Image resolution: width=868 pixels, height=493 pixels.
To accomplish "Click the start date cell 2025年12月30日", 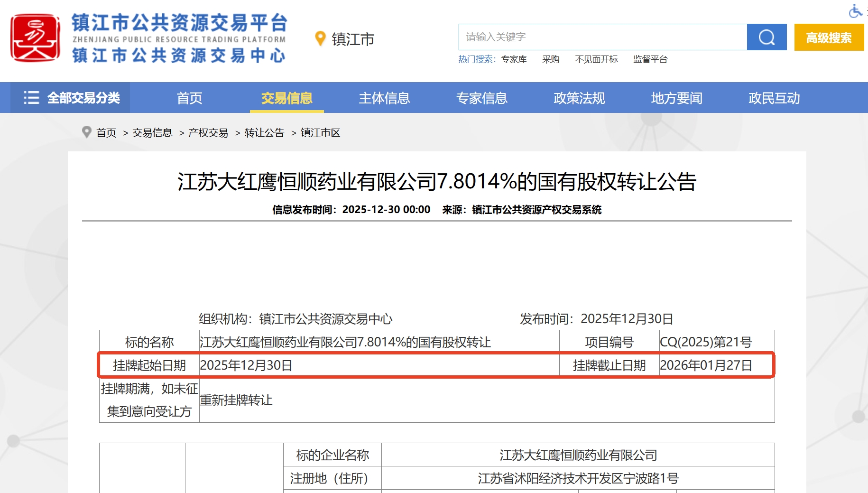I will click(x=379, y=365).
